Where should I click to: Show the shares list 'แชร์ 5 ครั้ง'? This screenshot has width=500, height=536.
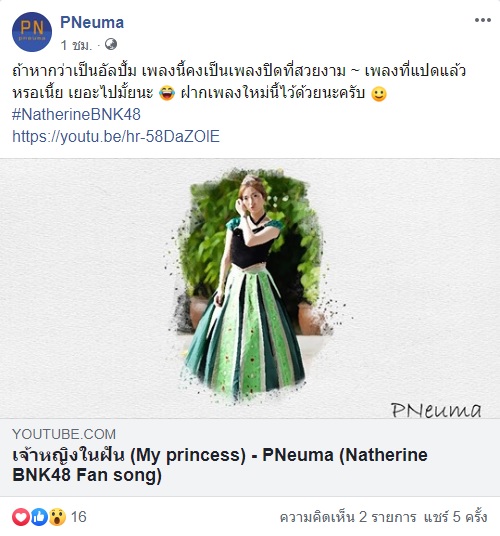coord(456,517)
